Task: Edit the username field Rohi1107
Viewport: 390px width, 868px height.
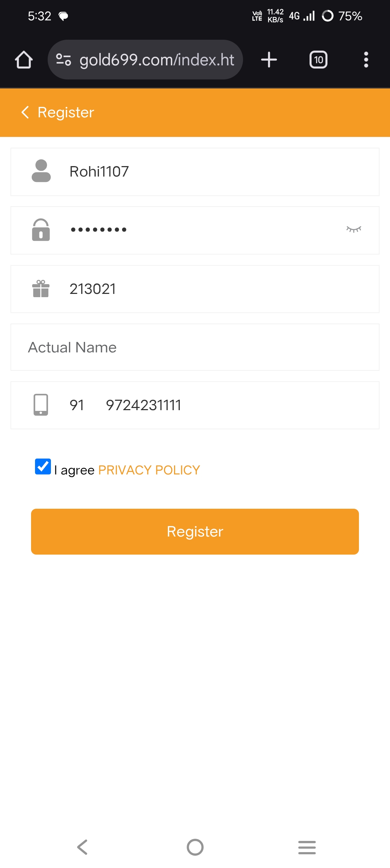Action: click(x=217, y=172)
